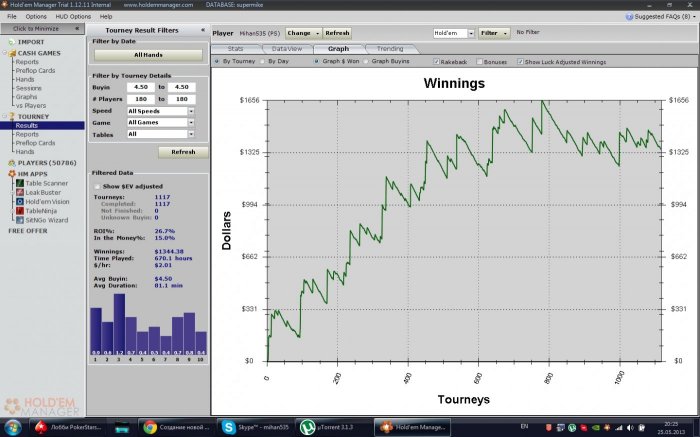Enable the Bonuses checkbox
Viewport: 700px width, 437px height.
tap(479, 62)
